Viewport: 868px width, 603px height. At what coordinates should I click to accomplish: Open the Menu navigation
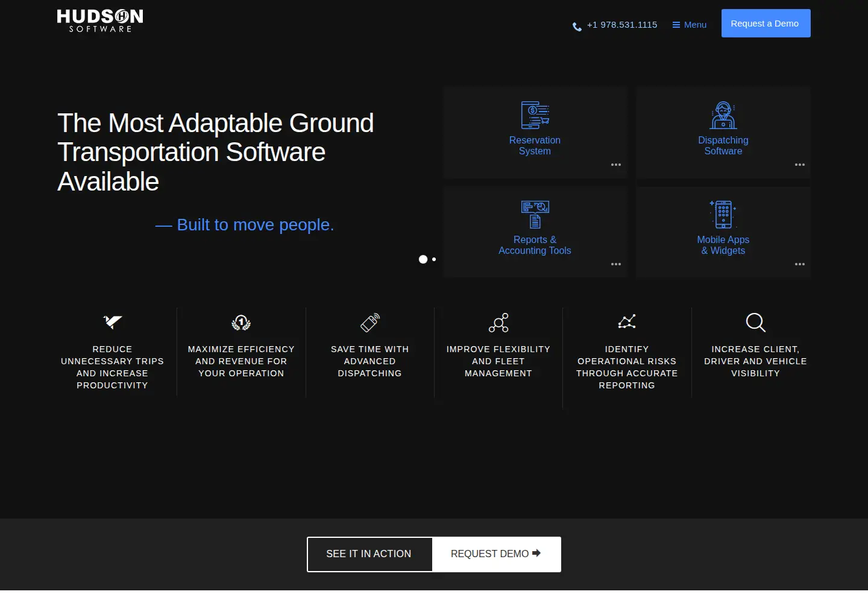690,25
